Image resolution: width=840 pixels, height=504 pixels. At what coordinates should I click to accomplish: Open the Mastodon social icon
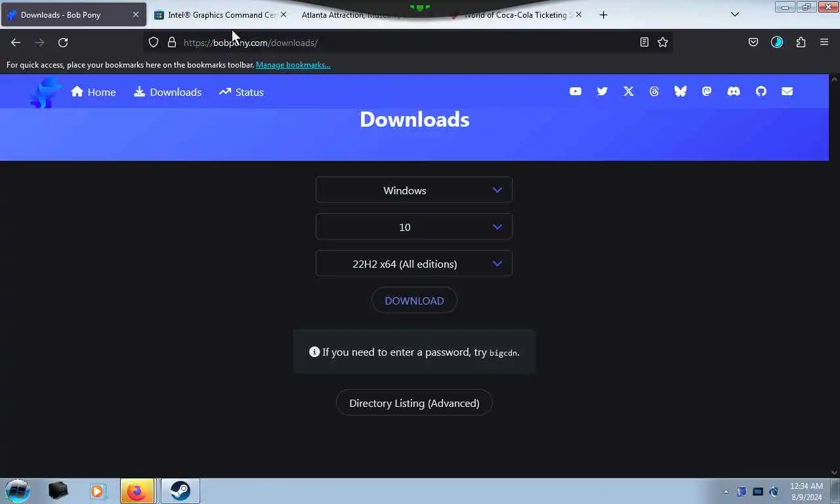coord(707,92)
